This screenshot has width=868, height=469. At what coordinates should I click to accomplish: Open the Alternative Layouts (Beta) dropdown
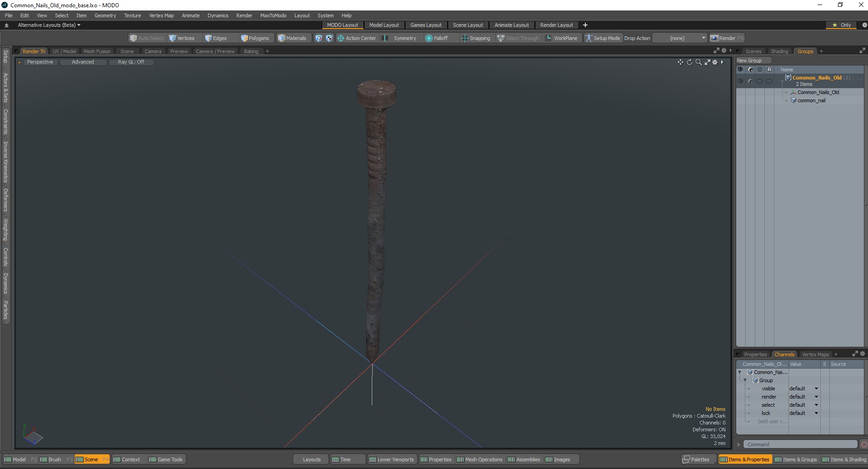pyautogui.click(x=49, y=25)
